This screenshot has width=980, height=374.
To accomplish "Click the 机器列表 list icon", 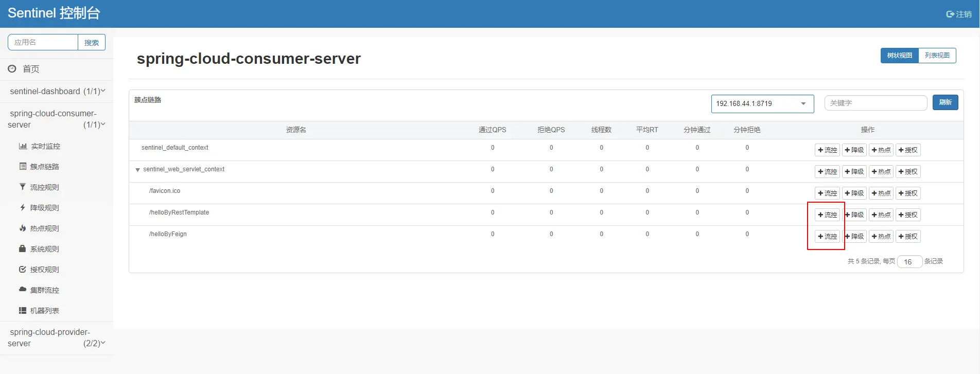I will pyautogui.click(x=23, y=310).
